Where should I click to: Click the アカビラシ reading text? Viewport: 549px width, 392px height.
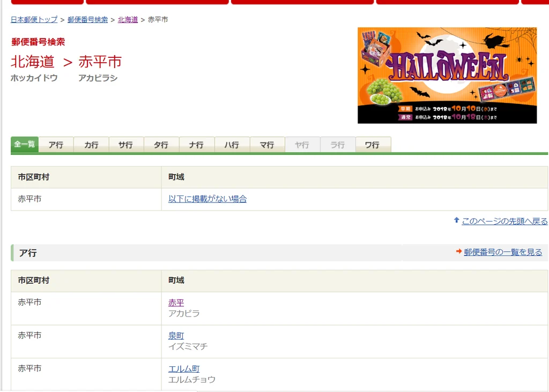[x=98, y=78]
